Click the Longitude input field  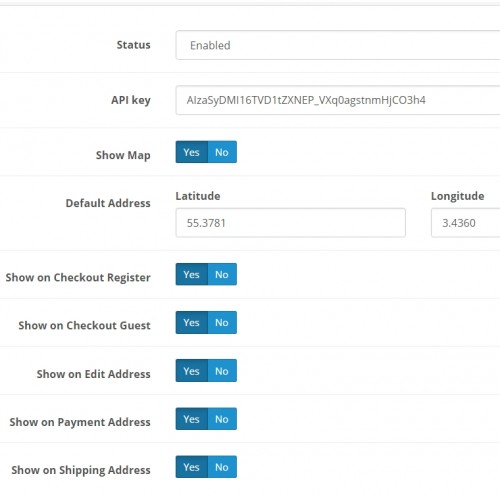coord(465,223)
